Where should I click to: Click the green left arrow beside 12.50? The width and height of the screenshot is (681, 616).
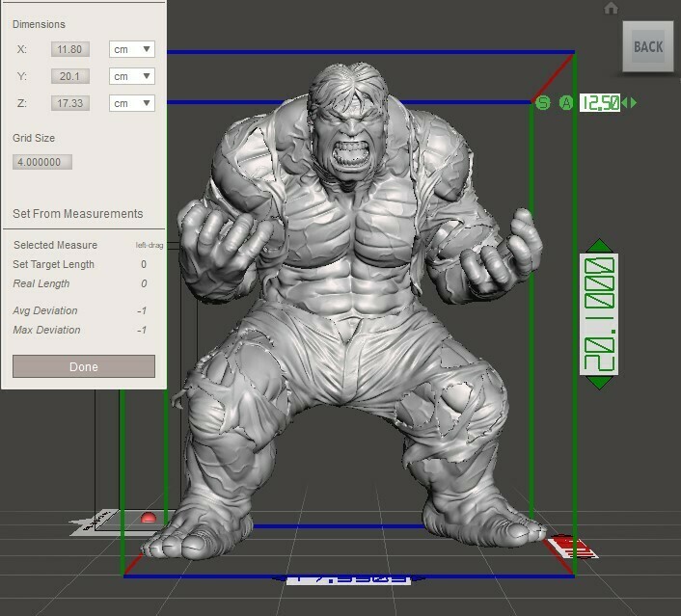pos(625,103)
